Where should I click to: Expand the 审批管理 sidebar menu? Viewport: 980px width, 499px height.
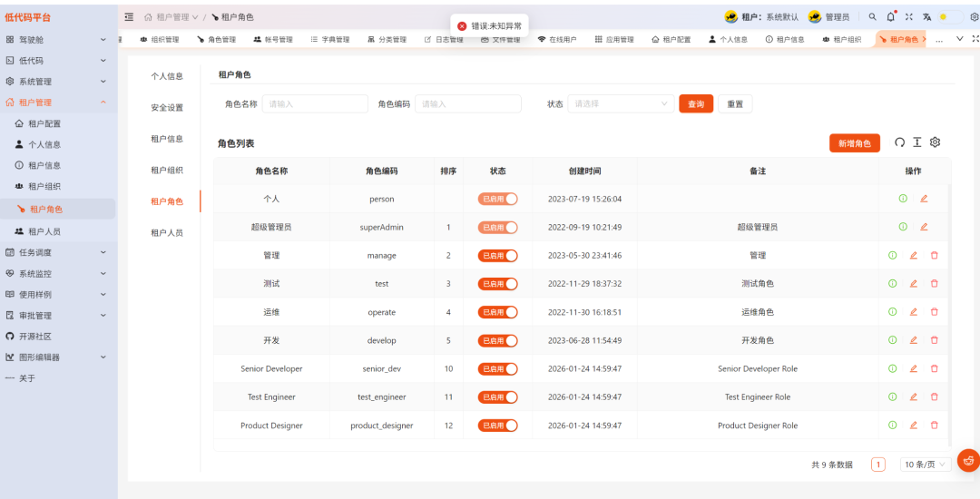(57, 316)
